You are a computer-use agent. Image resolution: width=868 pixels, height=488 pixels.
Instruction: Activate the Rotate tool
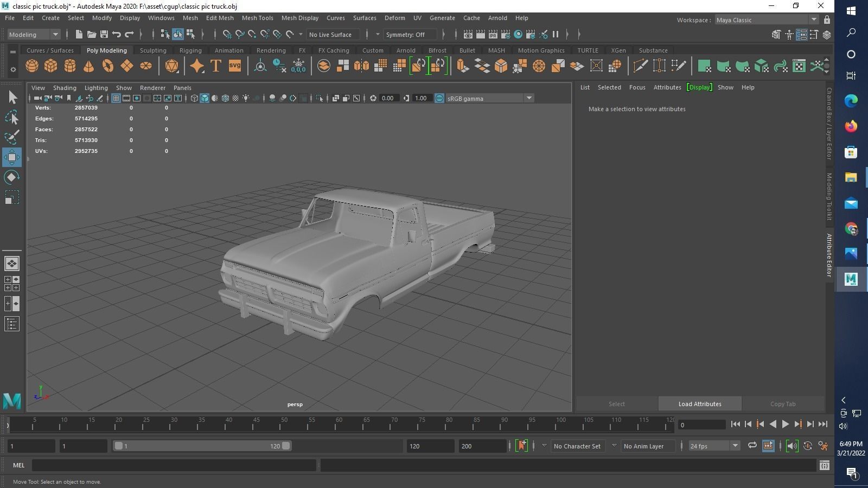[12, 177]
